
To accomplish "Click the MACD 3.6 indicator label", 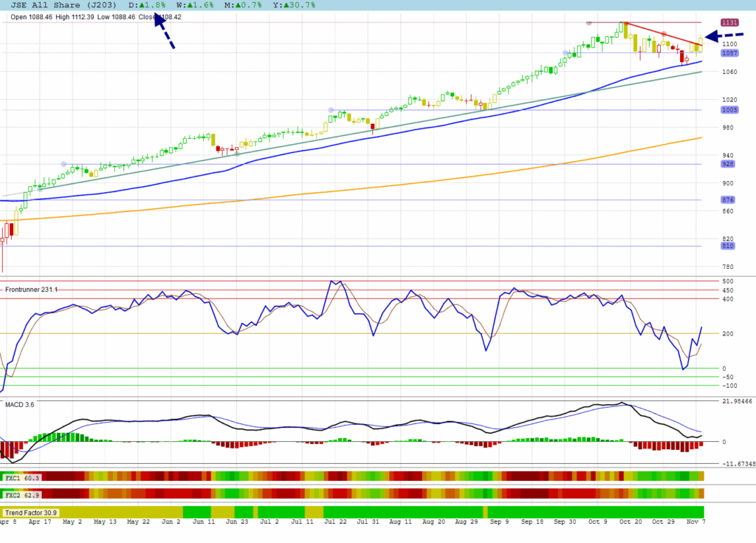I will click(19, 404).
